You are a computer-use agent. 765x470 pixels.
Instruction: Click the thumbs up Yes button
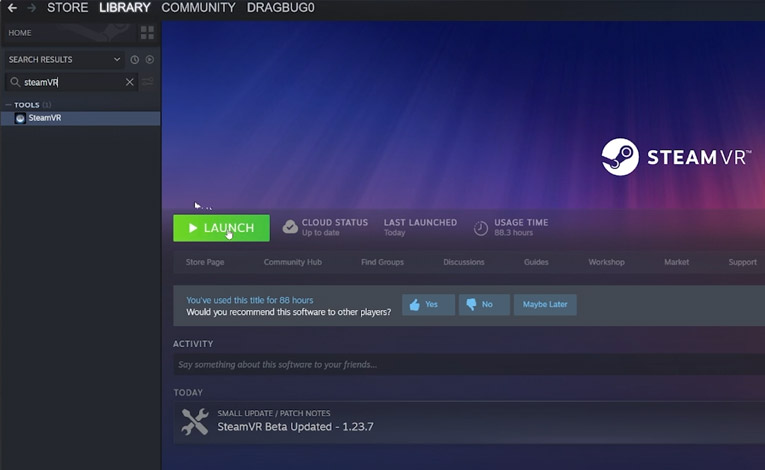pos(427,304)
